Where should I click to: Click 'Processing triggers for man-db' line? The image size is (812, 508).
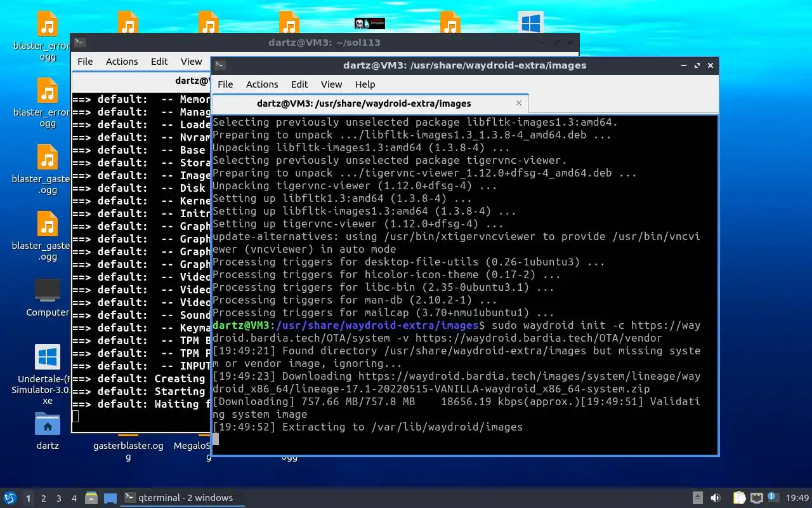[355, 300]
